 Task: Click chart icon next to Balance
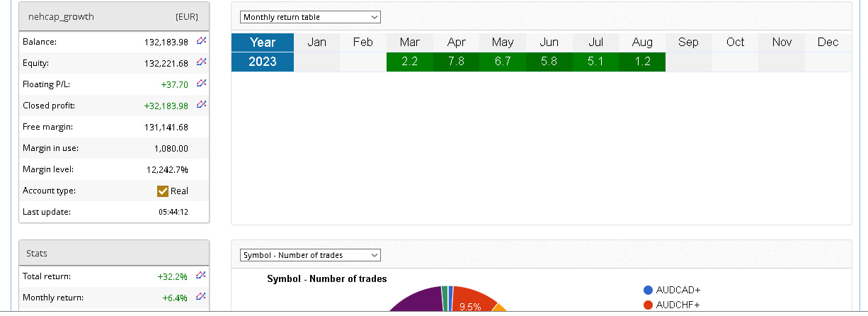(201, 42)
